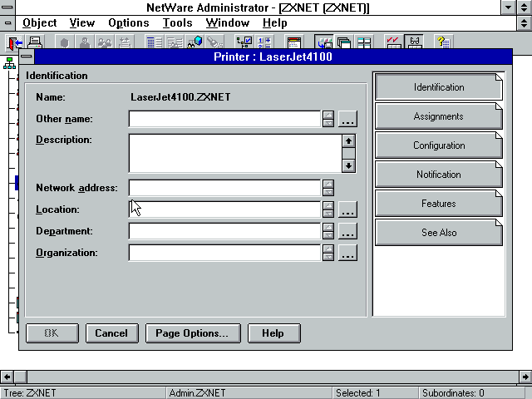Click Organization spinner down arrow
This screenshot has width=532, height=399.
point(328,257)
